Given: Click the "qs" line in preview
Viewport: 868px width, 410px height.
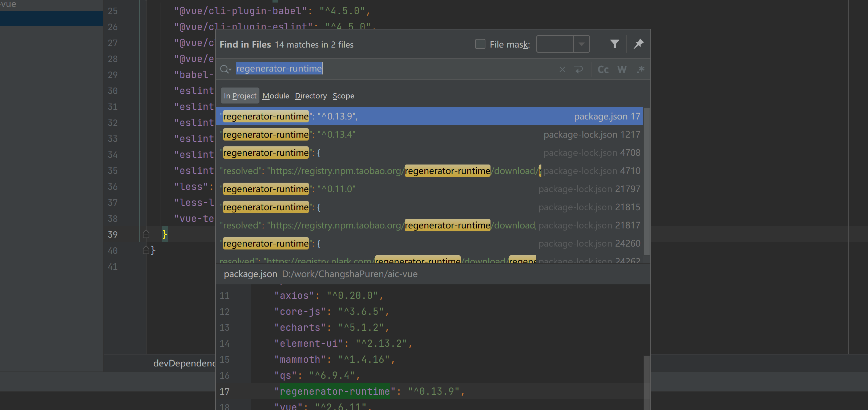Looking at the screenshot, I should (x=317, y=376).
